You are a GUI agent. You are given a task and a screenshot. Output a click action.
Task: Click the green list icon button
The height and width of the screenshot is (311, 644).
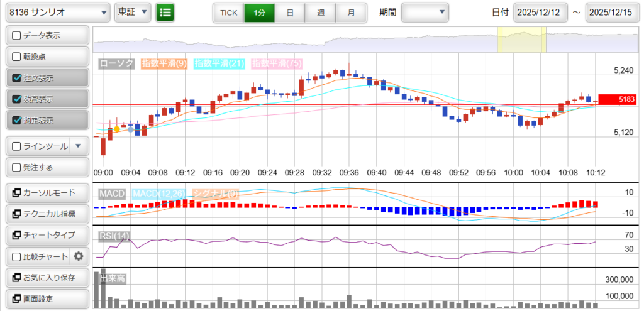tap(165, 12)
